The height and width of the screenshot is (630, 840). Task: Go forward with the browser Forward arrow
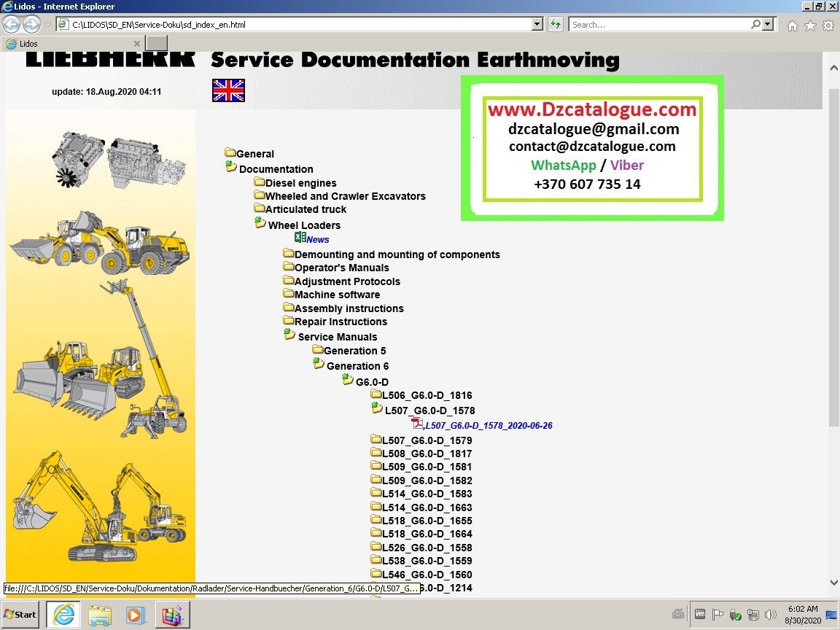[x=31, y=24]
